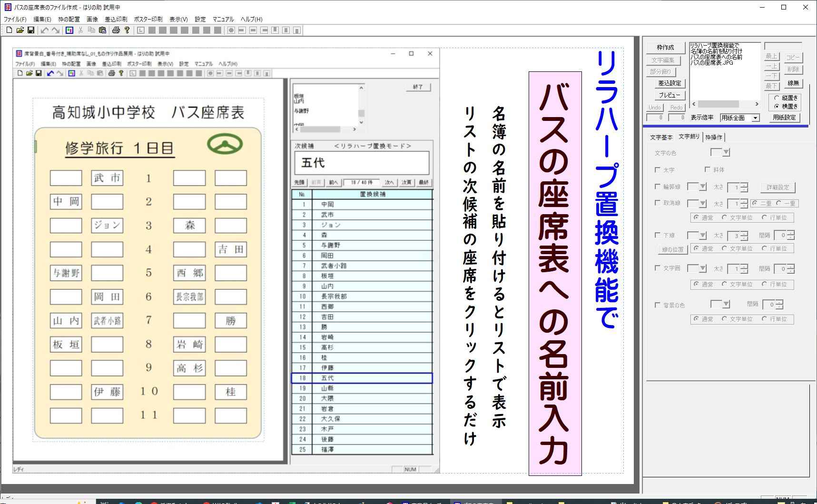Image resolution: width=817 pixels, height=504 pixels.
Task: Click the vertical-middle alignment toolbar icon
Action: [x=286, y=30]
